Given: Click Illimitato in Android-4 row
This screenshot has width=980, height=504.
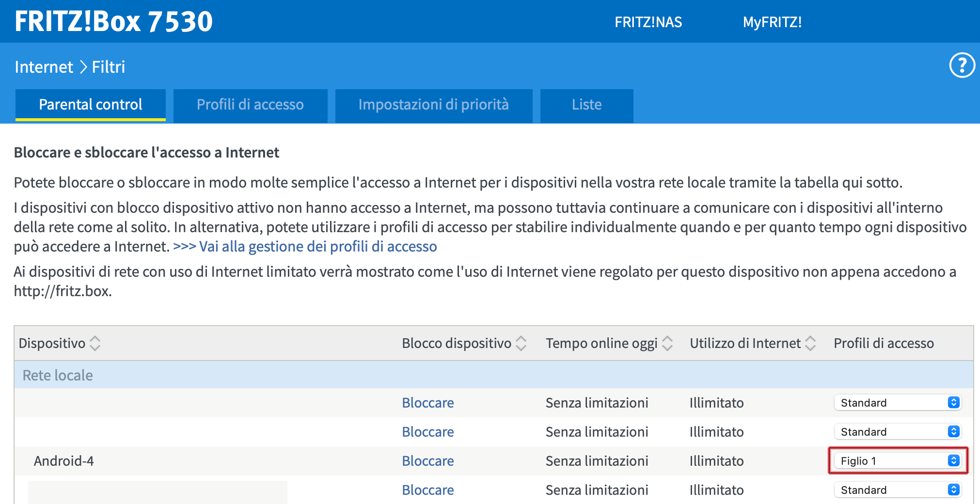Looking at the screenshot, I should (716, 461).
